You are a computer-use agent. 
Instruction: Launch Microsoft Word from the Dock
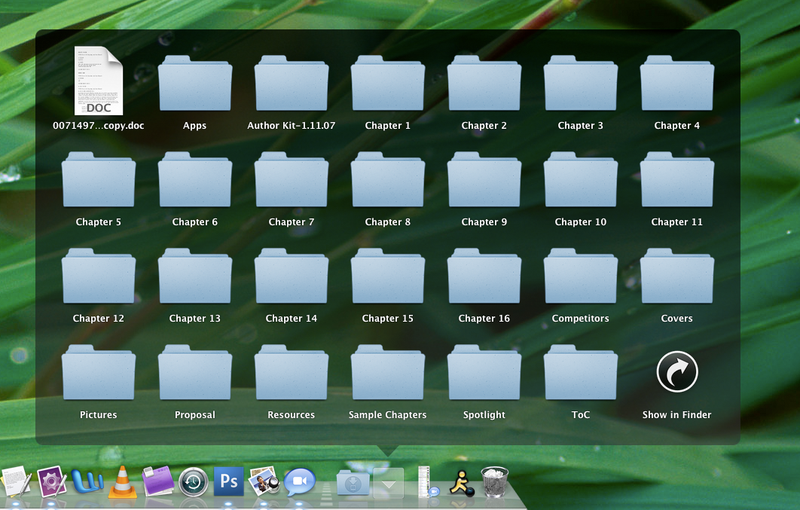click(x=87, y=481)
